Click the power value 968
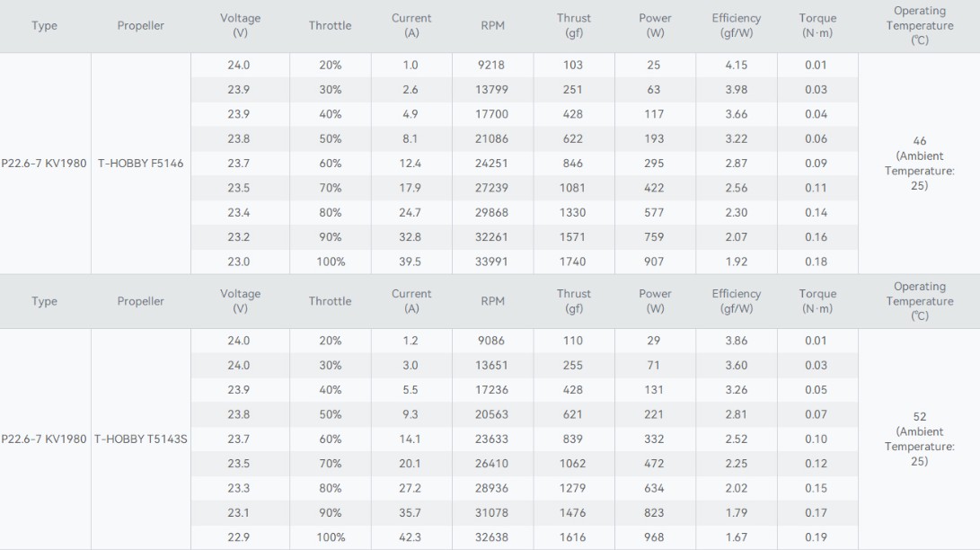 tap(655, 537)
